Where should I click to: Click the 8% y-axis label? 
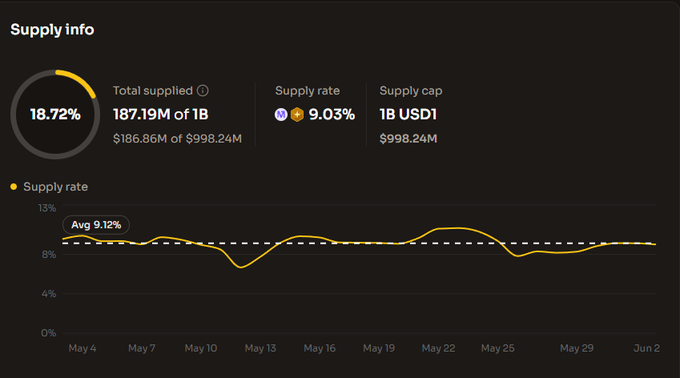pos(49,254)
